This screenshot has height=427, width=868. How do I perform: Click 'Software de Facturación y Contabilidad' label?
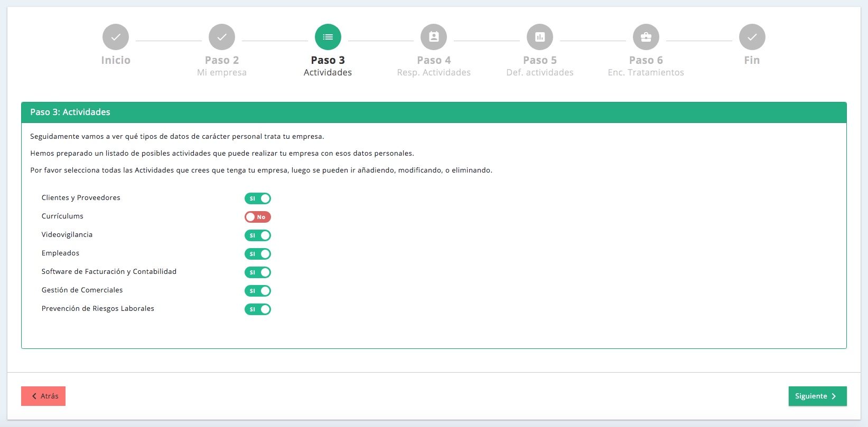coord(109,272)
